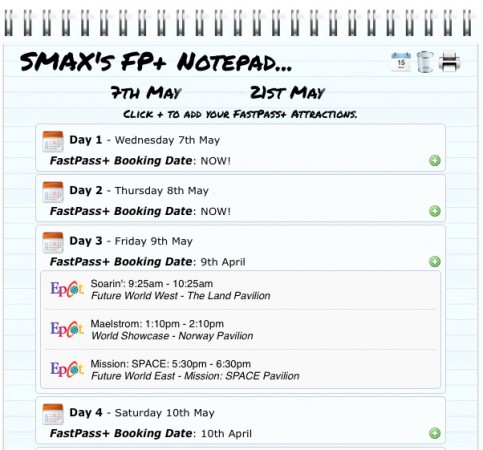483x450 pixels.
Task: Add a FastPass+ attraction to Day 2
Action: (x=435, y=211)
